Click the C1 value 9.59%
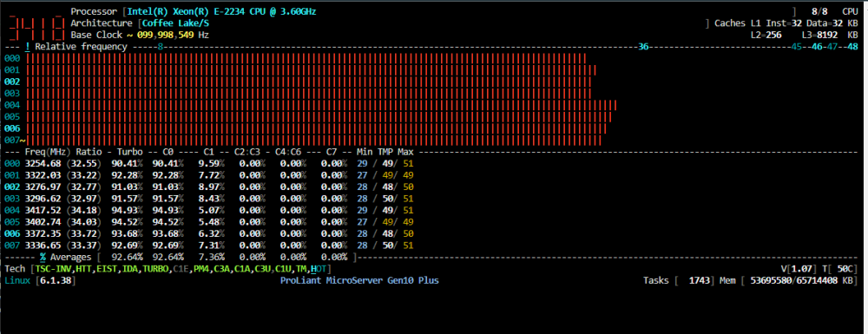 coord(211,164)
